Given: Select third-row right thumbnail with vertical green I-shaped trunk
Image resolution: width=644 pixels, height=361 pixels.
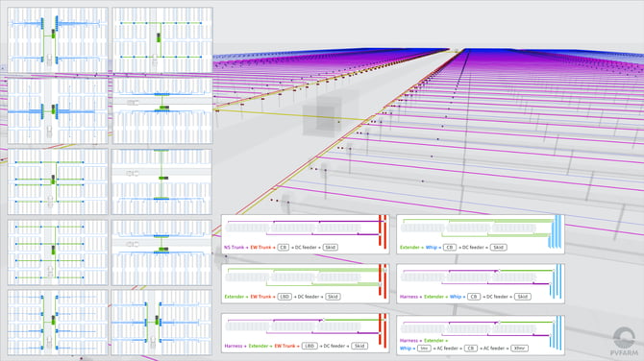Looking at the screenshot, I should pos(161,181).
